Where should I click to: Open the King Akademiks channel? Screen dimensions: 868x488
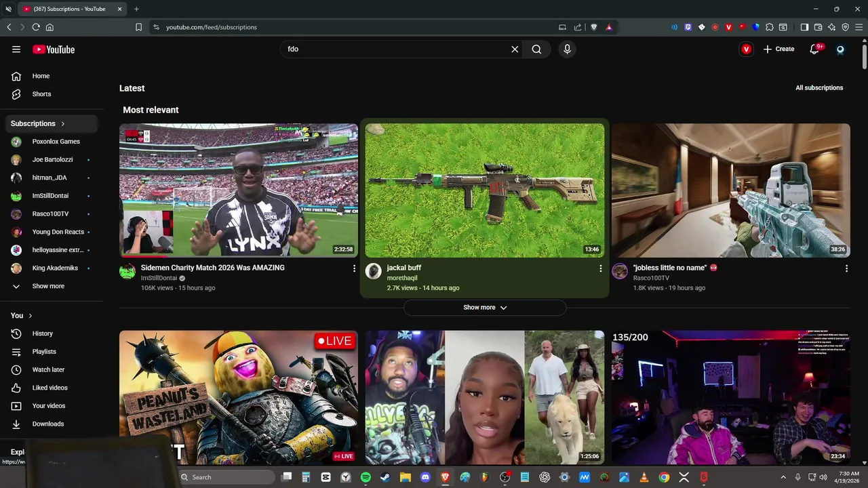click(54, 268)
